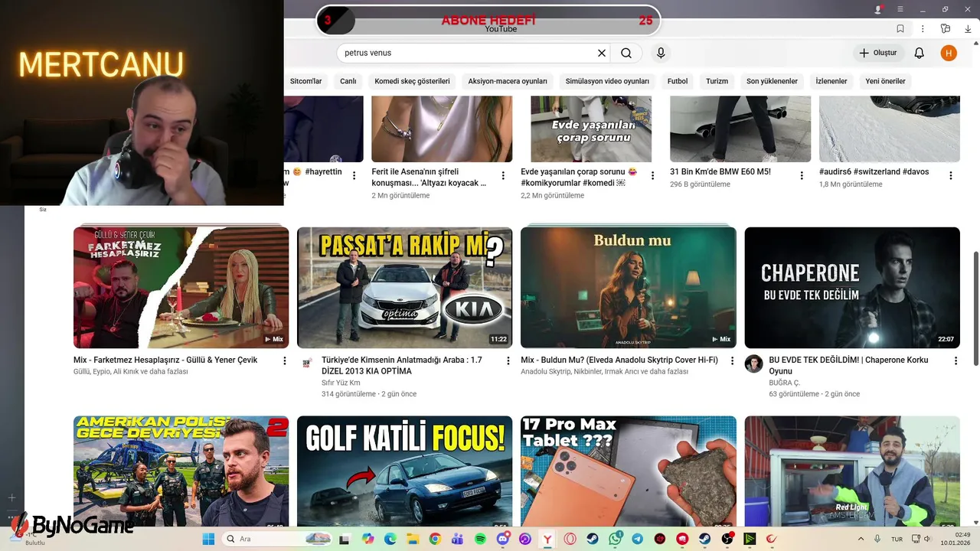The height and width of the screenshot is (551, 980).
Task: Select the Futbol filter chip
Action: click(678, 81)
